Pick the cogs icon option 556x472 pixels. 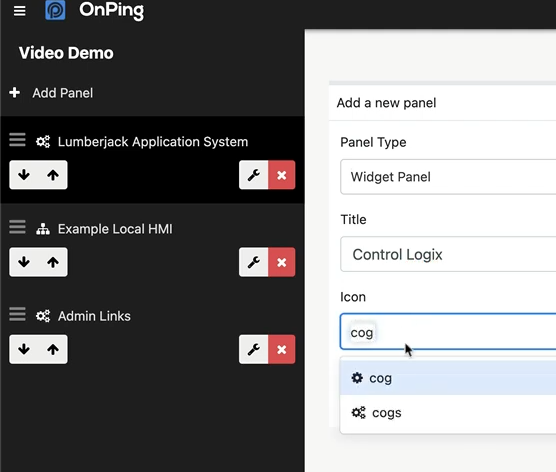448,413
